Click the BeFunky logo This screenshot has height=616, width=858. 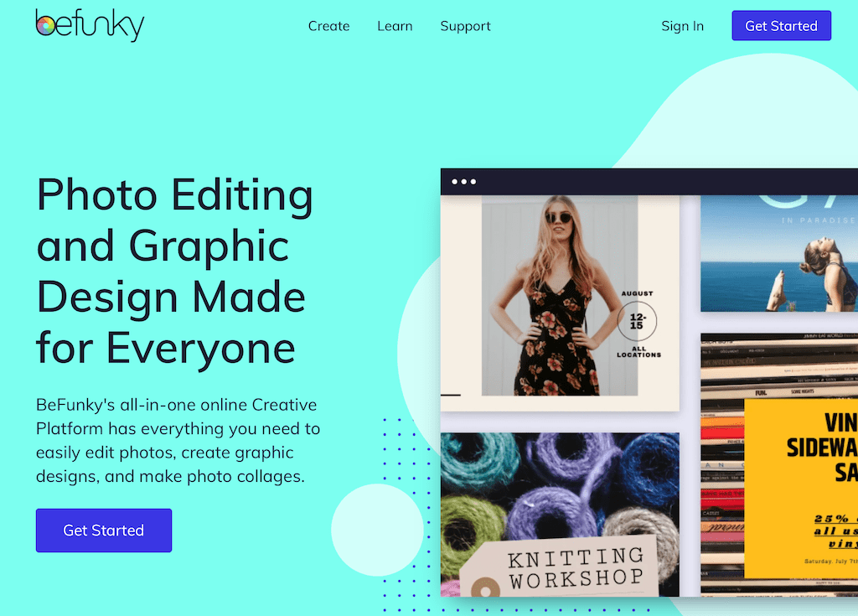(90, 25)
